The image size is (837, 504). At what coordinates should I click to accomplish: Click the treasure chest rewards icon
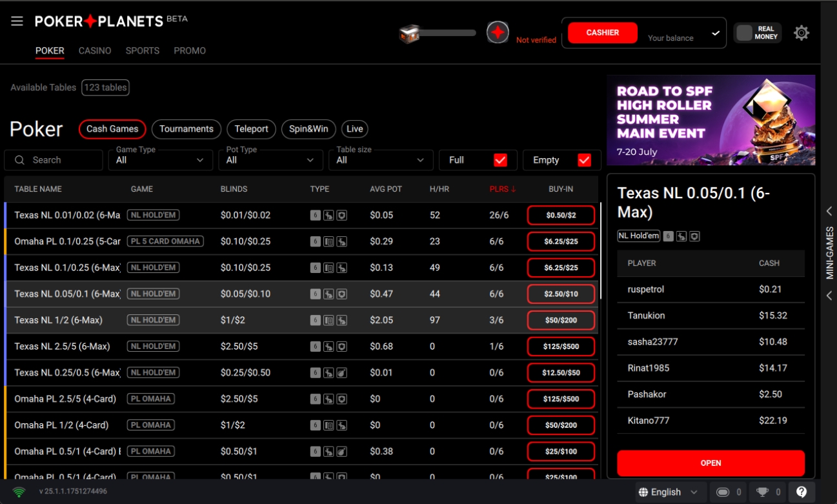pos(409,34)
